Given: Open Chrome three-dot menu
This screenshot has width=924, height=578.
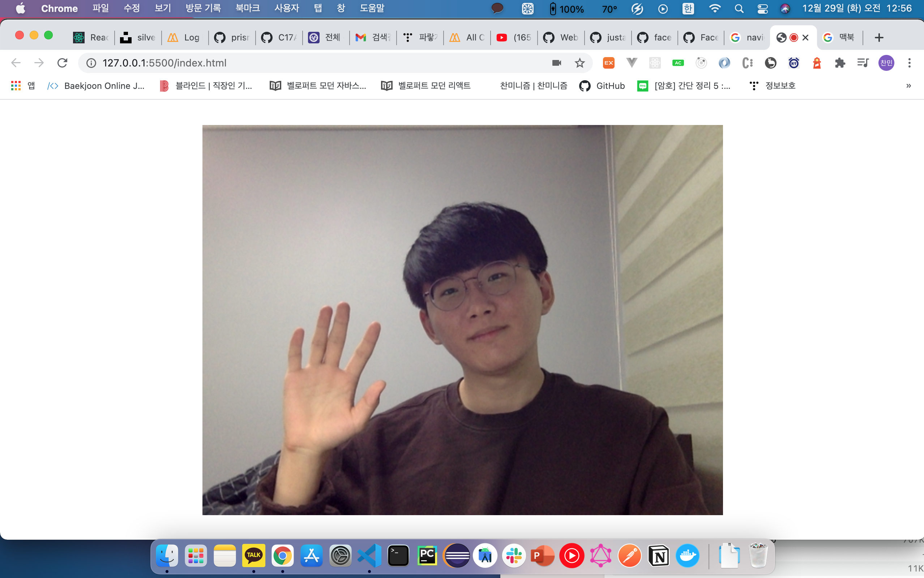Looking at the screenshot, I should coord(910,63).
